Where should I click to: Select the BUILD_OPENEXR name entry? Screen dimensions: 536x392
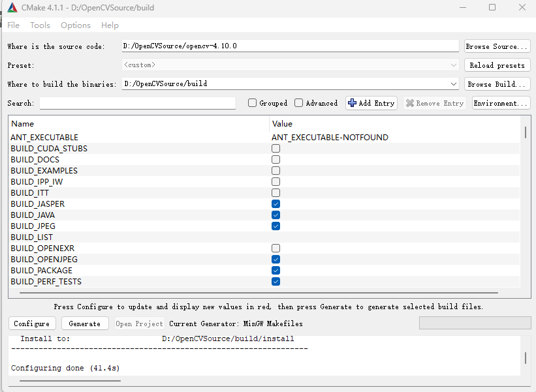pyautogui.click(x=42, y=249)
